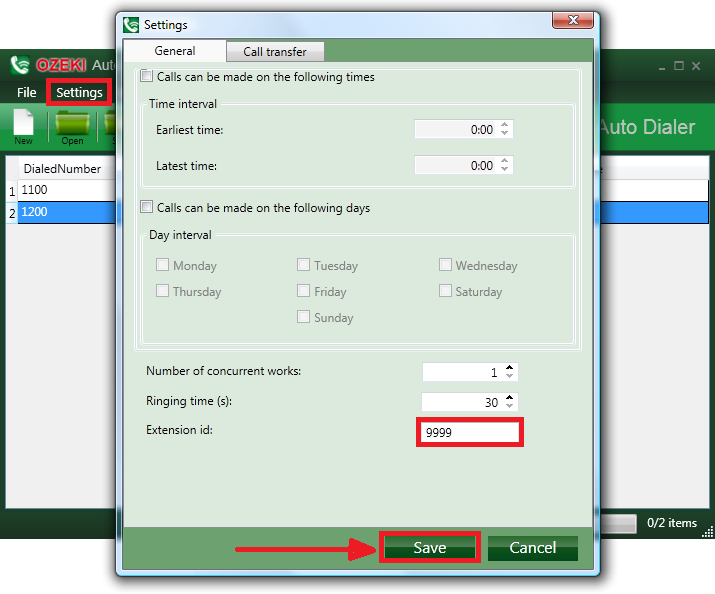The image size is (715, 594).
Task: Enable calls on the following days checkbox
Action: click(x=146, y=207)
